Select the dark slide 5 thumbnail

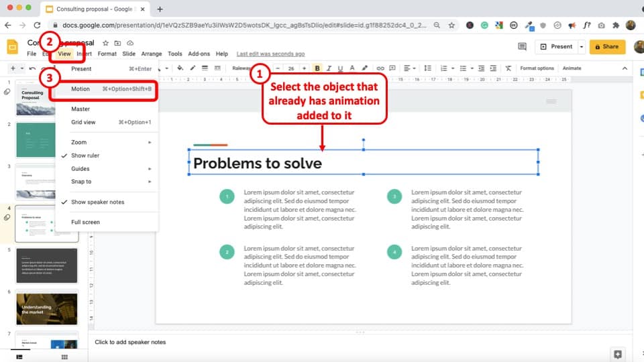(x=46, y=265)
